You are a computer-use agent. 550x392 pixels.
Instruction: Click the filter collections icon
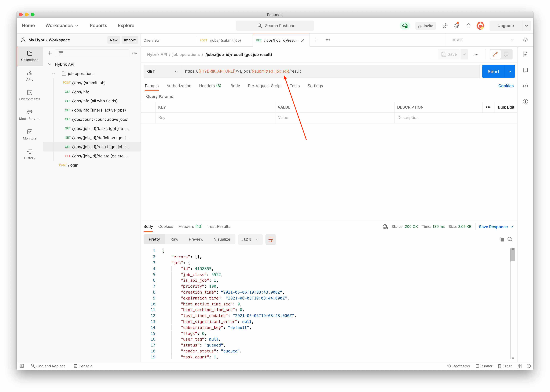61,53
